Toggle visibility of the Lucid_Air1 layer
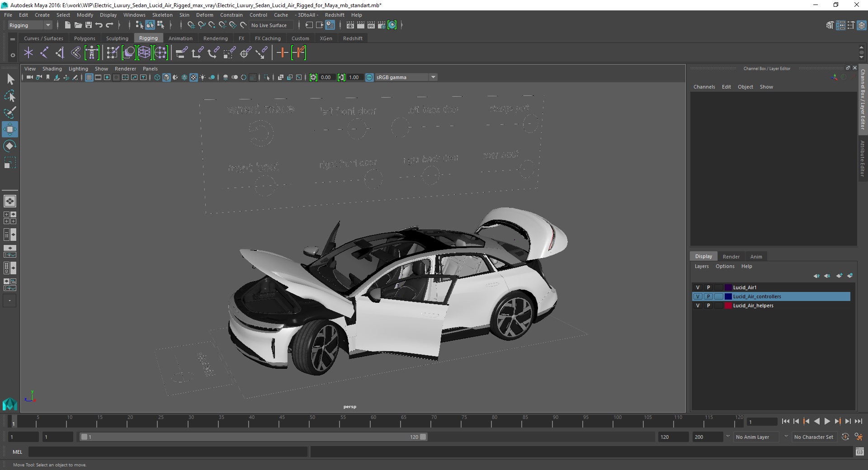 [698, 287]
